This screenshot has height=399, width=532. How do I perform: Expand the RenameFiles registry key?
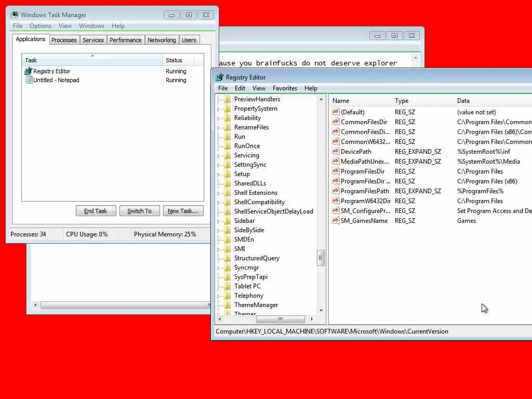click(219, 128)
